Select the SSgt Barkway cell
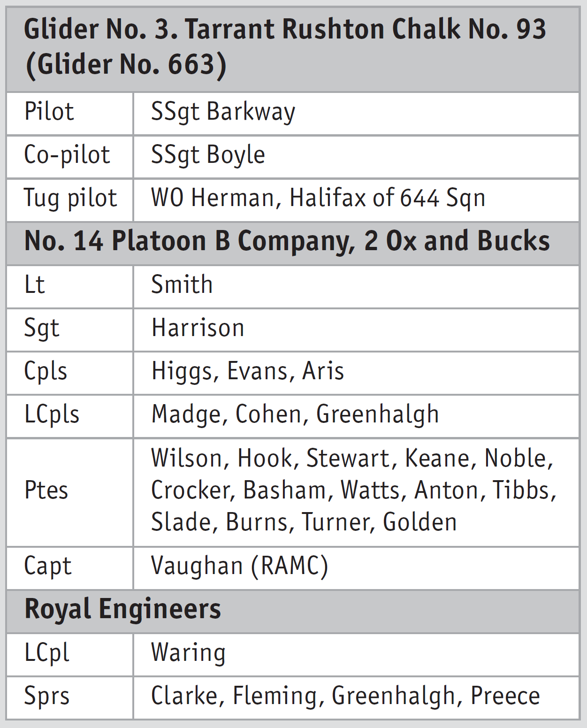The image size is (587, 728). (x=223, y=112)
